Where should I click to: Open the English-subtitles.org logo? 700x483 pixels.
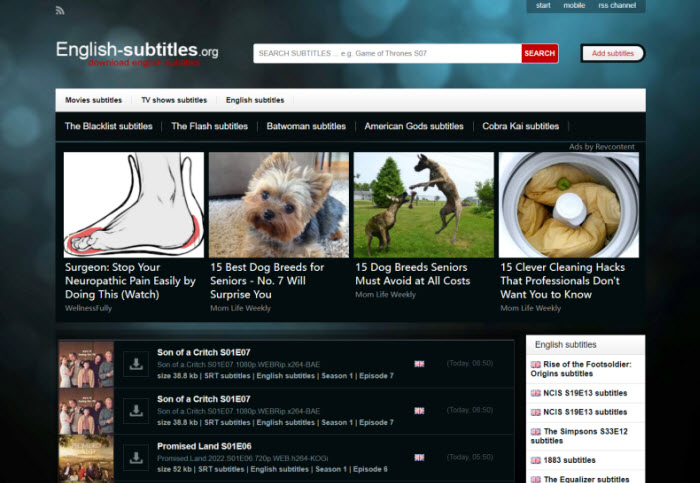[x=137, y=54]
